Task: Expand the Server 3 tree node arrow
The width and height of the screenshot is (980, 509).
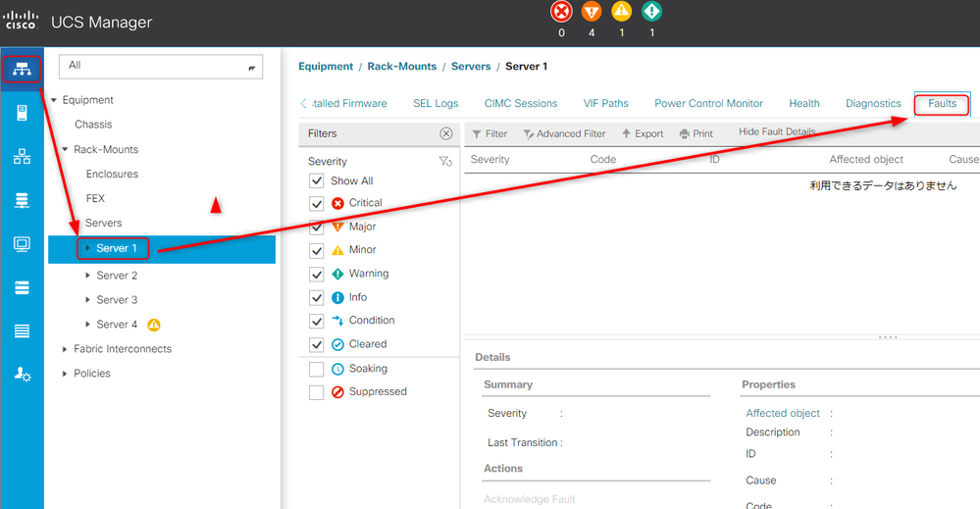Action: coord(87,300)
